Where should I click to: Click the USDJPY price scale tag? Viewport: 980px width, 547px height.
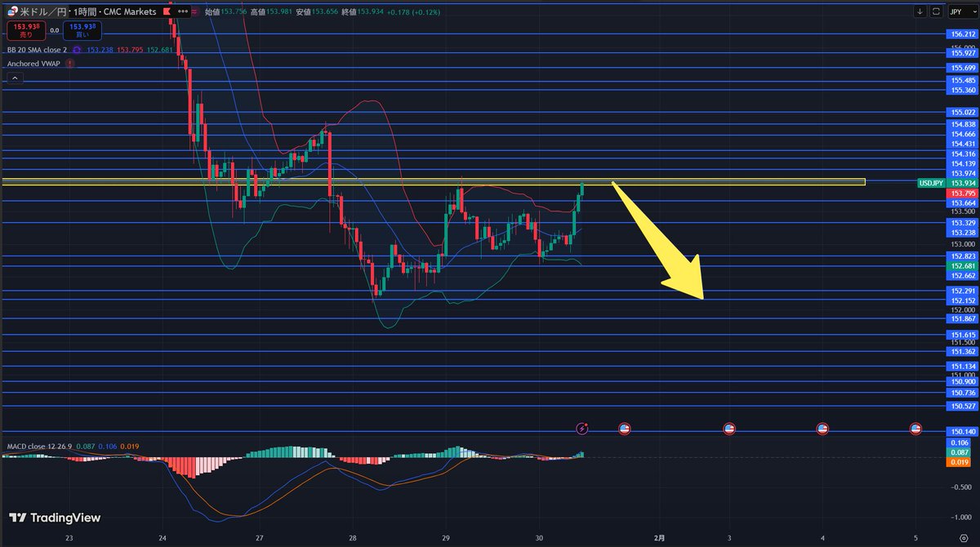coord(930,184)
